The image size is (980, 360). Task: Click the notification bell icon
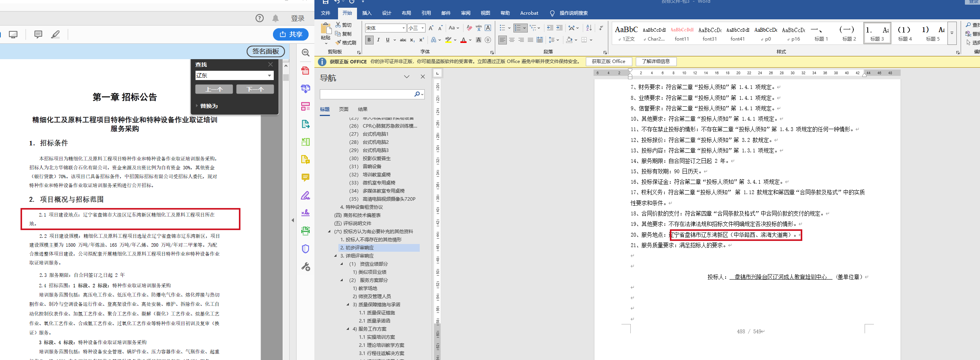[275, 18]
